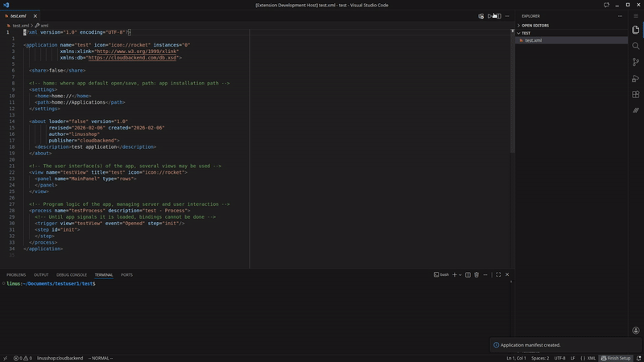The width and height of the screenshot is (644, 362).
Task: Switch to the PROBLEMS tab
Action: [16, 274]
